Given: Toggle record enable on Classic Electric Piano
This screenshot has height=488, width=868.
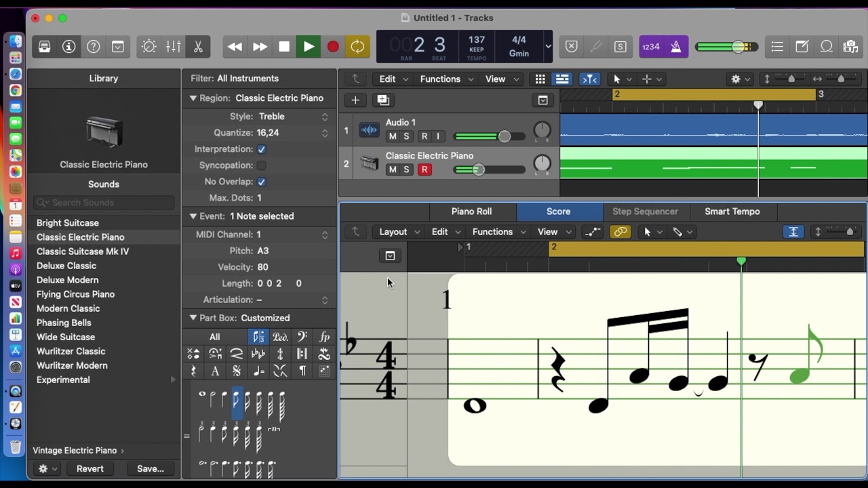Looking at the screenshot, I should [425, 169].
